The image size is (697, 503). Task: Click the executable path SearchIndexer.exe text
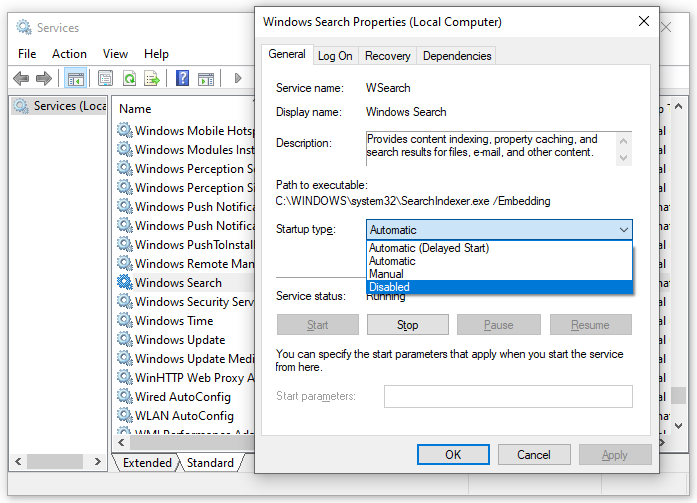pyautogui.click(x=413, y=201)
